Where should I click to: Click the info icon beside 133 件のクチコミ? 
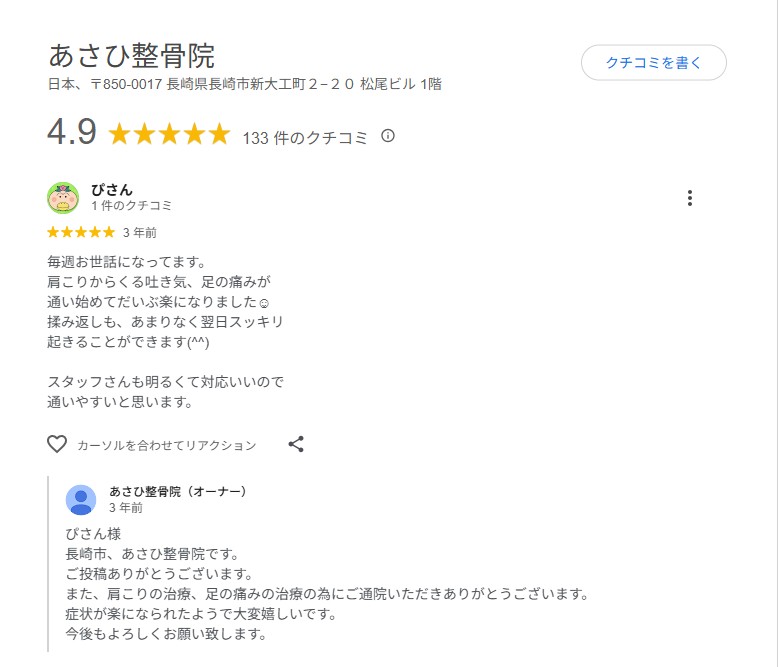click(x=388, y=136)
